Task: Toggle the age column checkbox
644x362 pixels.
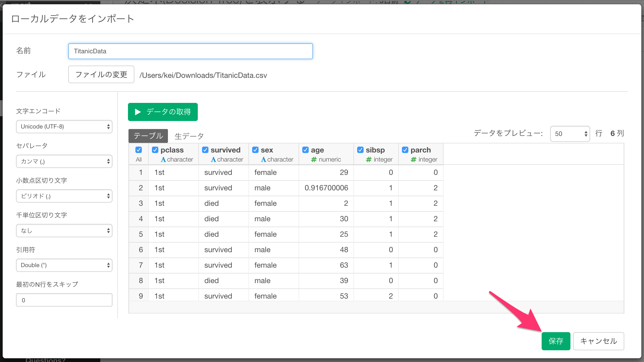Action: (x=305, y=150)
